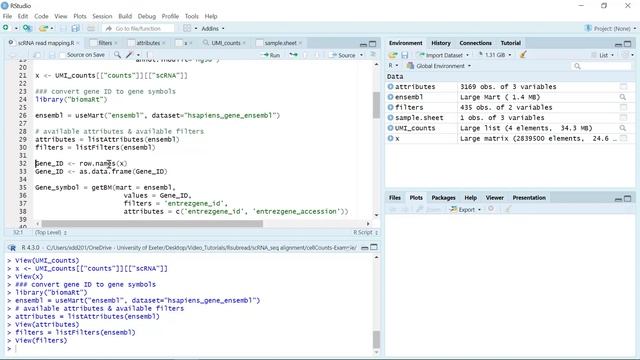Click the console input prompt line
This screenshot has height=360, width=640.
tap(190, 349)
